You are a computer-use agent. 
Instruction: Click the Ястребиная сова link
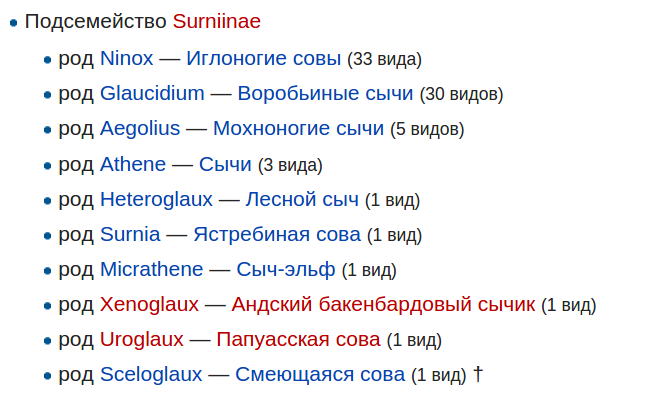(277, 234)
